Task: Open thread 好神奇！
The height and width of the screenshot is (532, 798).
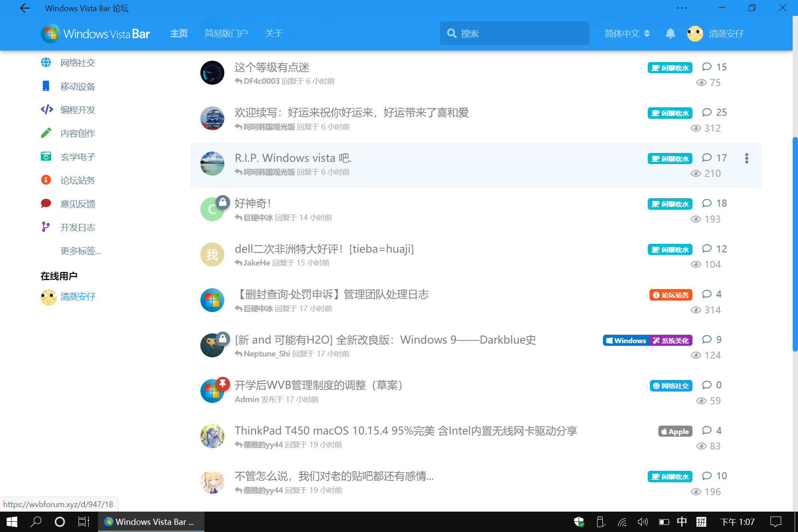Action: pyautogui.click(x=253, y=203)
